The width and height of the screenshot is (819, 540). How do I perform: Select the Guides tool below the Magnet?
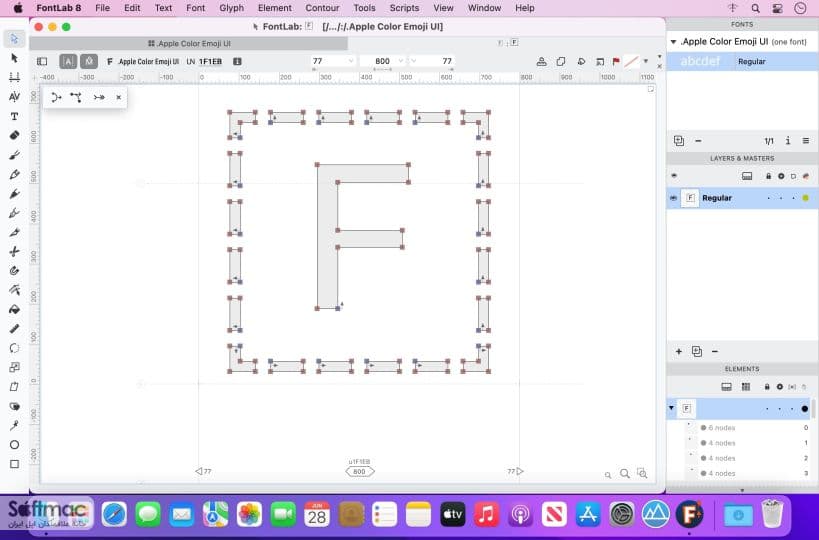click(14, 290)
